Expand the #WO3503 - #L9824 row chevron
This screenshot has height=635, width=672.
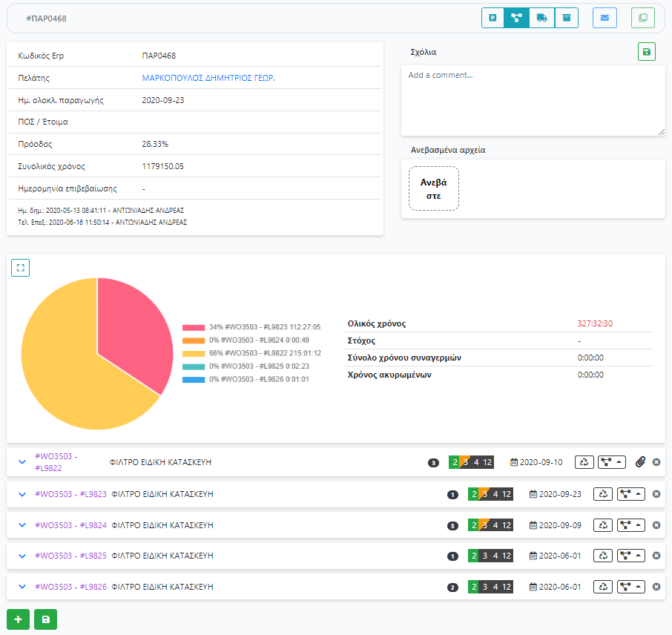(x=22, y=525)
